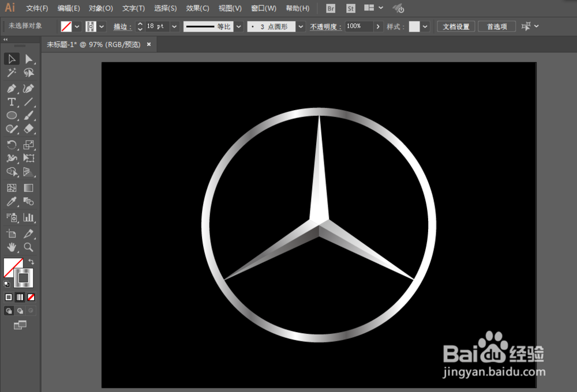This screenshot has height=392, width=577.
Task: Click the stroke weight stepper arrows
Action: coord(140,27)
